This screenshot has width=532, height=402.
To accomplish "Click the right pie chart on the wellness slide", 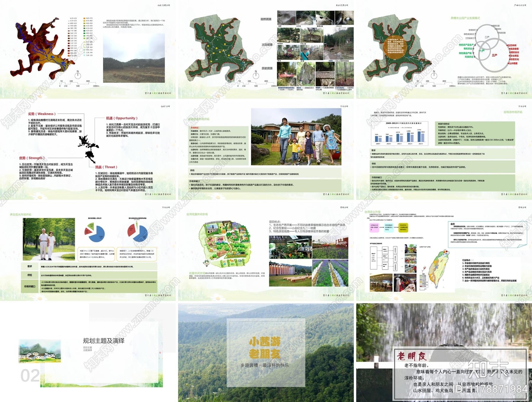I will [x=137, y=232].
